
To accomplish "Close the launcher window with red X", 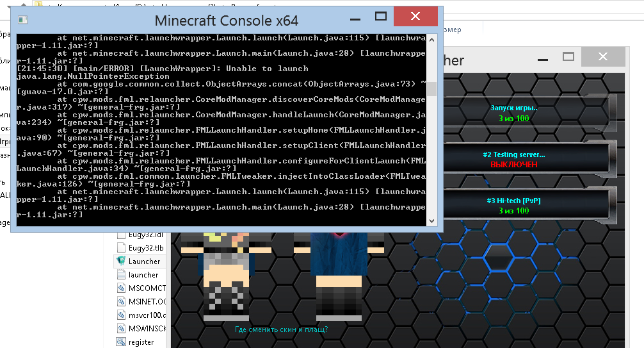I will pos(602,57).
